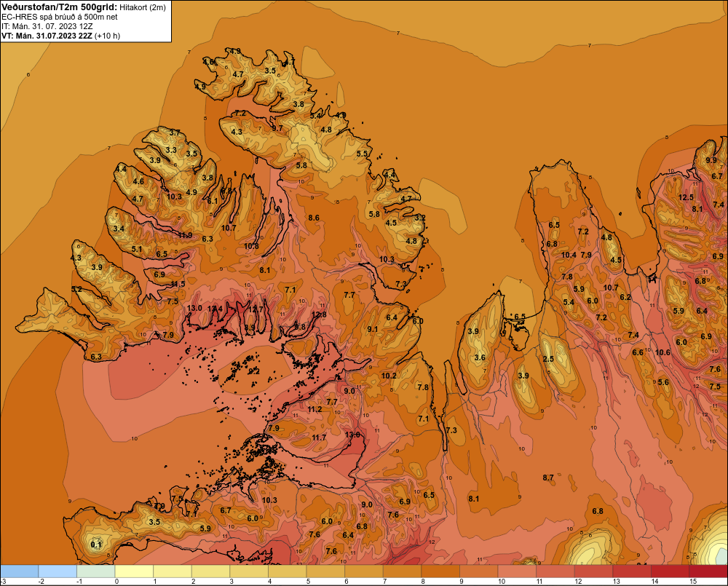This screenshot has height=586, width=728.
Task: Click the 5.5 temperature value on the map
Action: pos(362,154)
